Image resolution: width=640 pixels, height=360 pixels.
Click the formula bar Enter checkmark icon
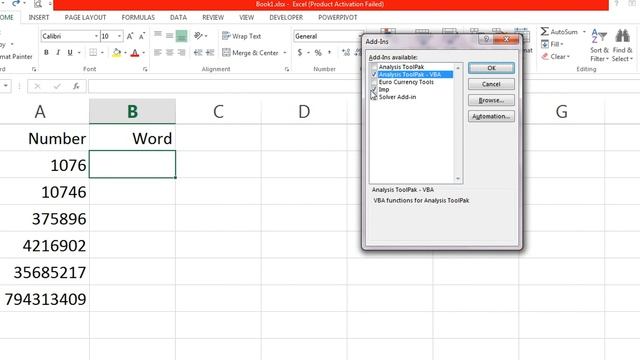click(x=57, y=86)
